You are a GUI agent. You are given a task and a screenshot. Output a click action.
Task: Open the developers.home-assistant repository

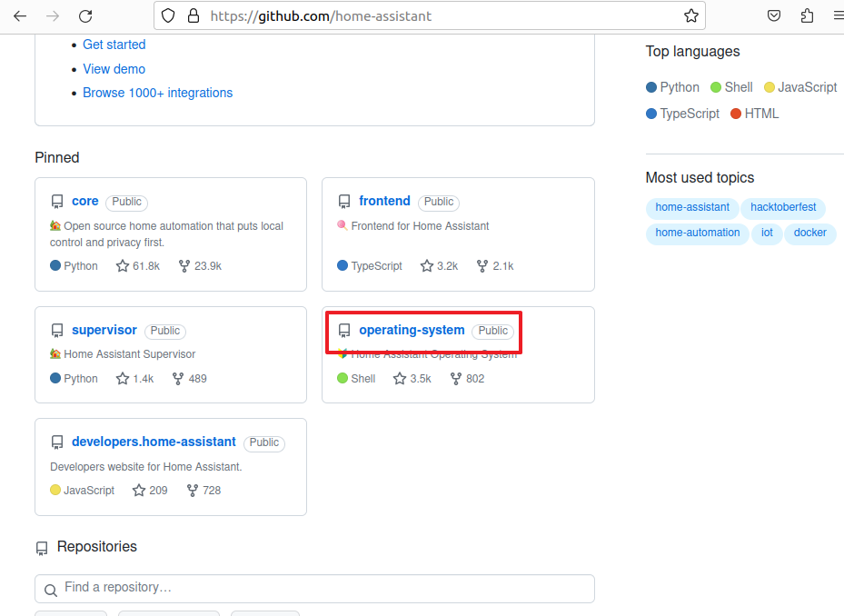point(154,442)
